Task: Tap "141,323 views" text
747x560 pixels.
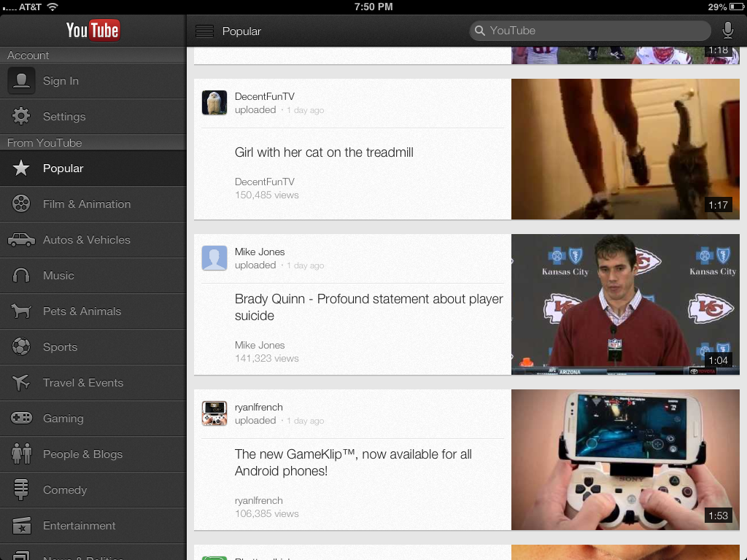Action: coord(267,358)
